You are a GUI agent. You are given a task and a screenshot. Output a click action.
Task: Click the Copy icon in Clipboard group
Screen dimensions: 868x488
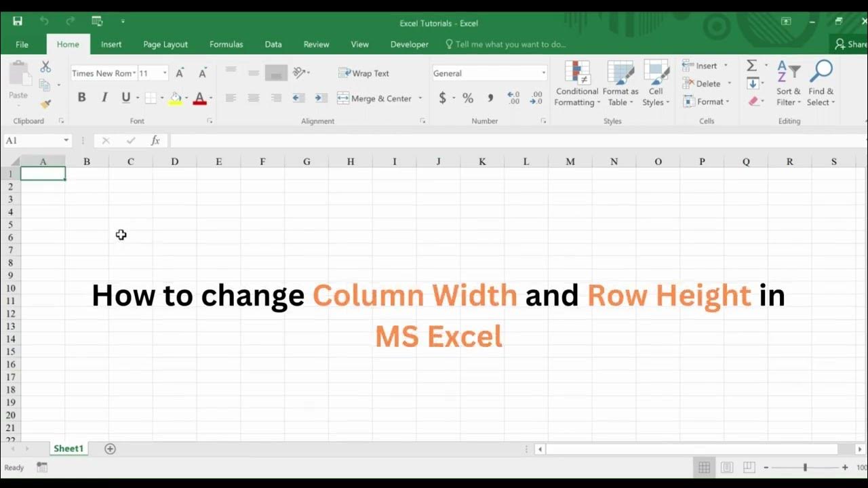(x=45, y=85)
